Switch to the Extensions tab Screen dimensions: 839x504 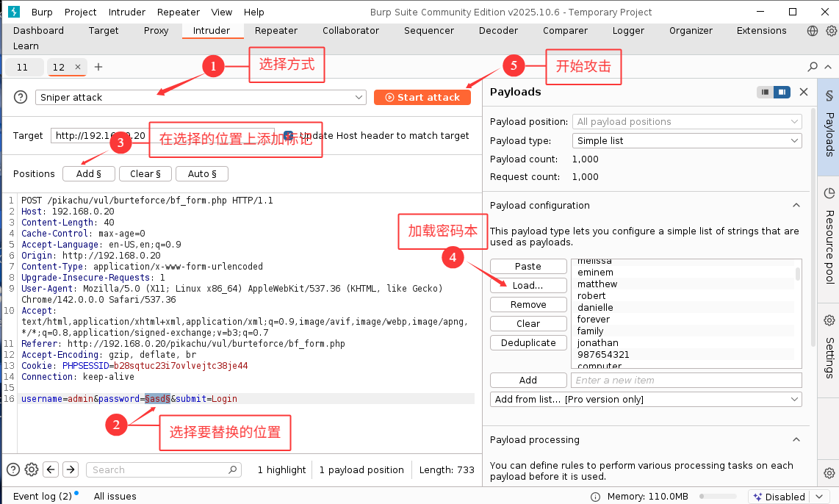coord(761,31)
